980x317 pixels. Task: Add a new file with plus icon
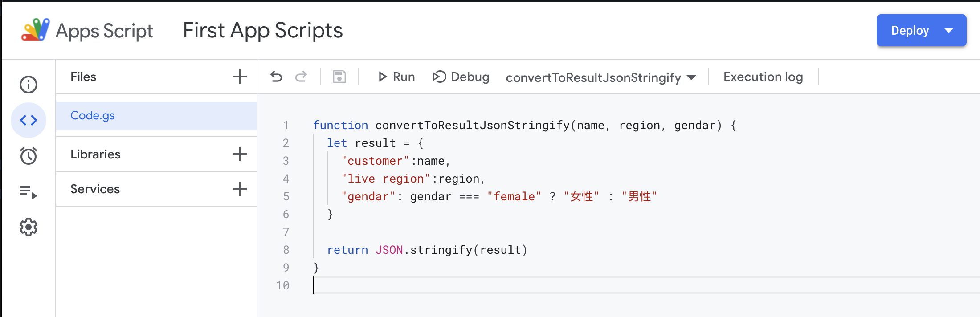(239, 77)
